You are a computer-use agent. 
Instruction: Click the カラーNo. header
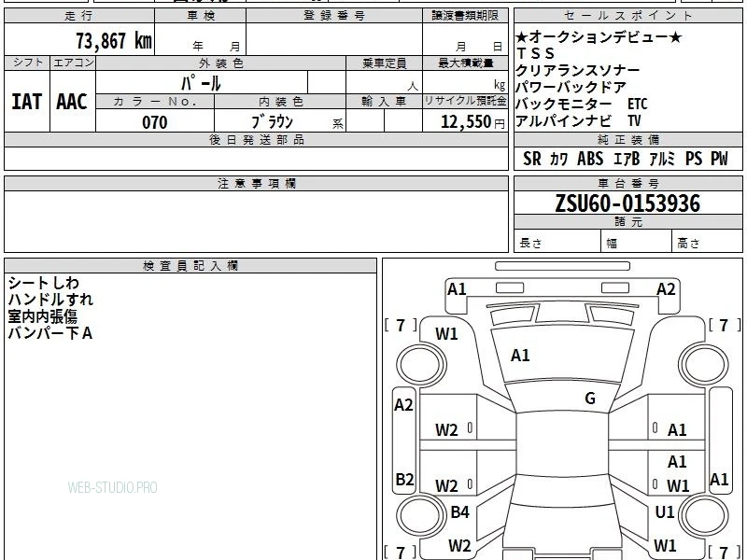[x=155, y=102]
